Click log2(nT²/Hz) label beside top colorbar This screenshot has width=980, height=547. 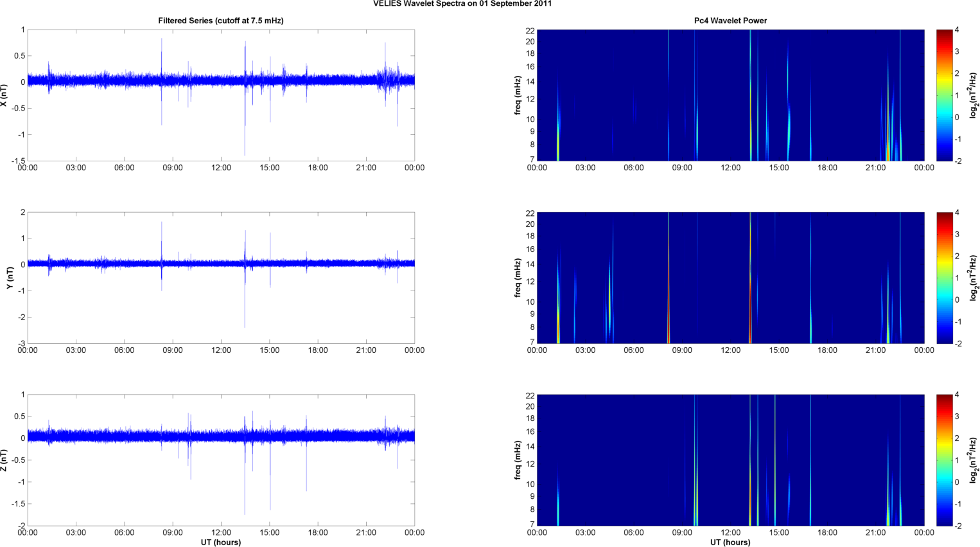[974, 95]
